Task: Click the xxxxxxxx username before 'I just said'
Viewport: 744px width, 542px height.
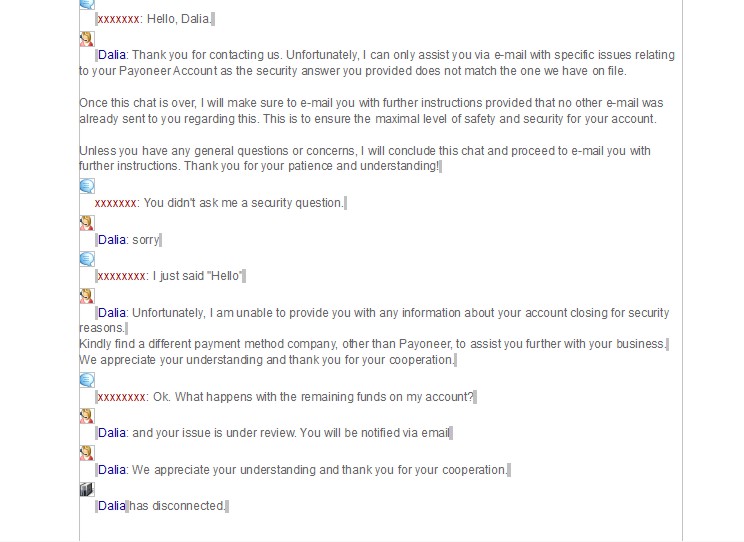Action: (x=121, y=276)
